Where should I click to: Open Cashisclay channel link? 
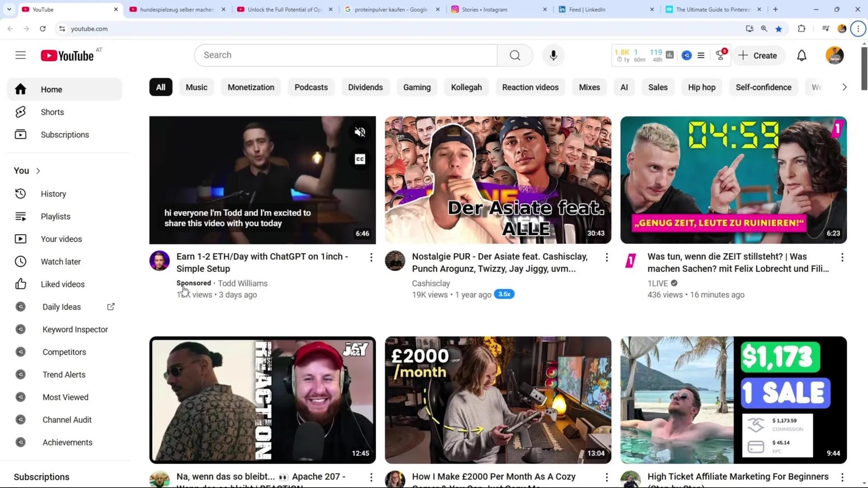(x=431, y=283)
